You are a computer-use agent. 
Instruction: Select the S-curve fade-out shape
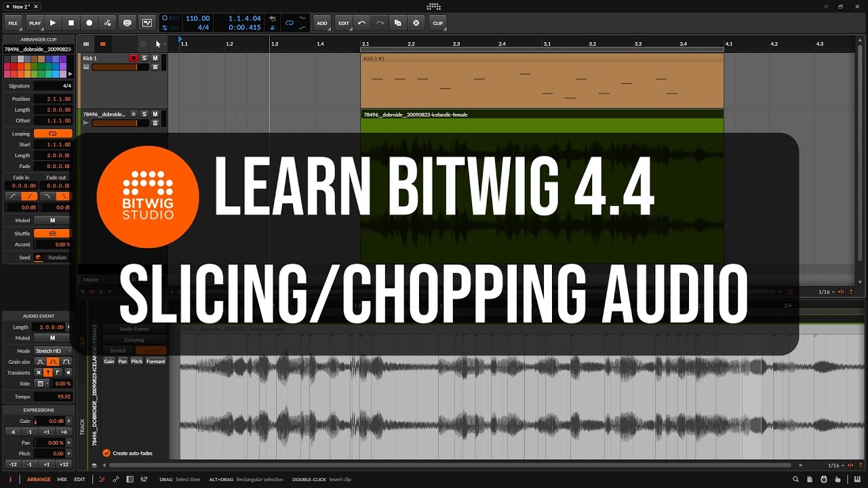(x=64, y=196)
